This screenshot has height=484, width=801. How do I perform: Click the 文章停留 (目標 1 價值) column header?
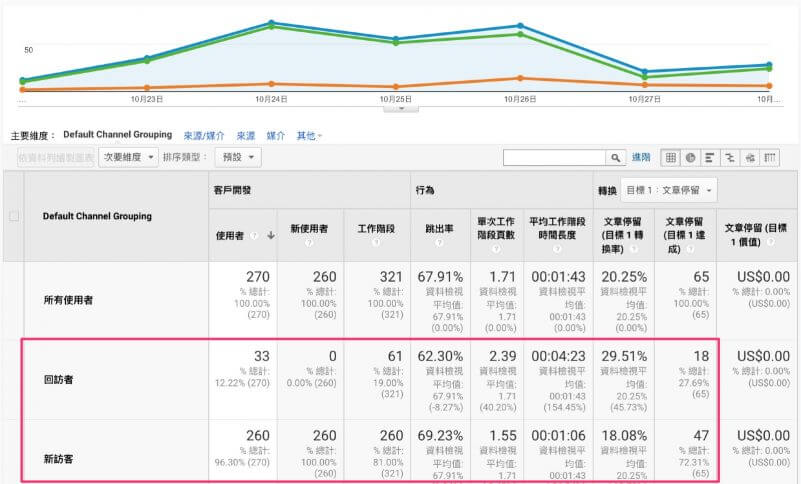[x=756, y=235]
